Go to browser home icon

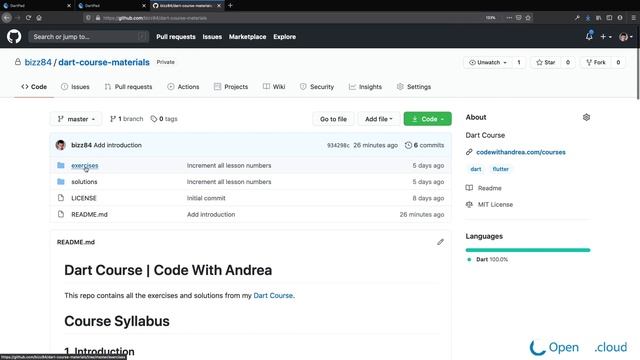point(39,18)
